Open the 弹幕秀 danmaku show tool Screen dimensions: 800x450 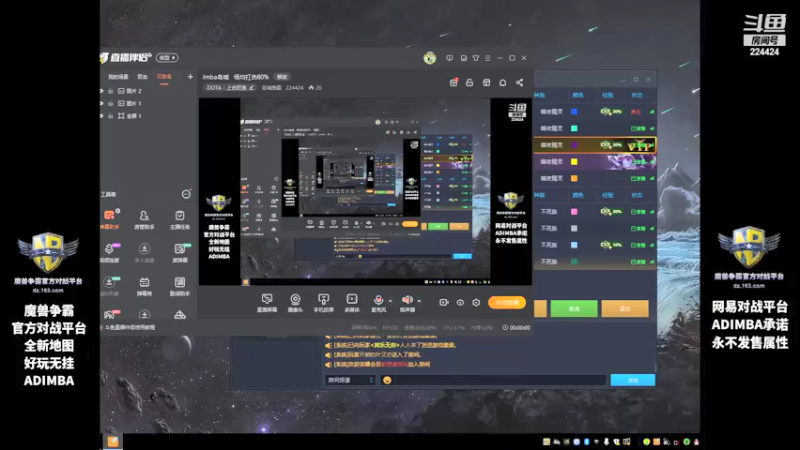coord(144,286)
